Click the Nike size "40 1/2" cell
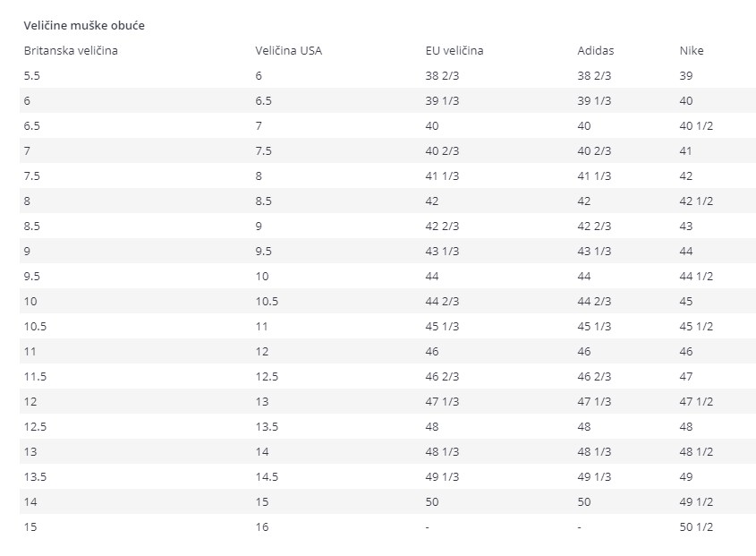Screen dimensions: 756x556 point(696,125)
